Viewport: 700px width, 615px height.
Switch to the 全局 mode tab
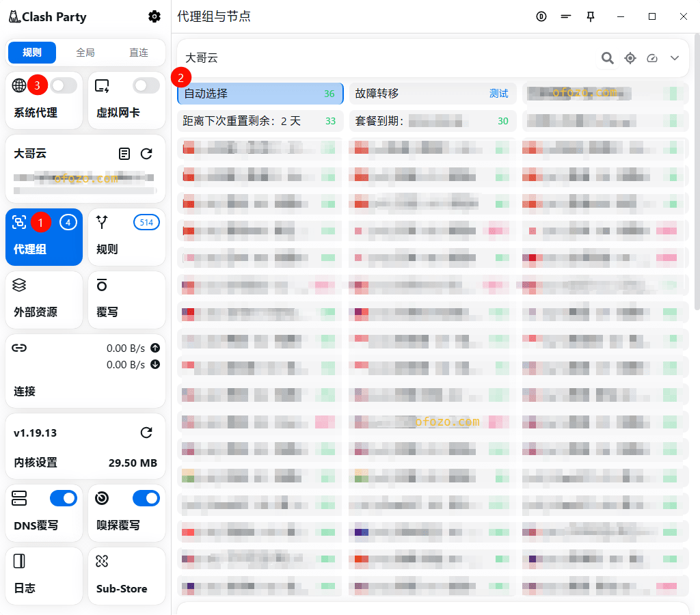click(85, 53)
